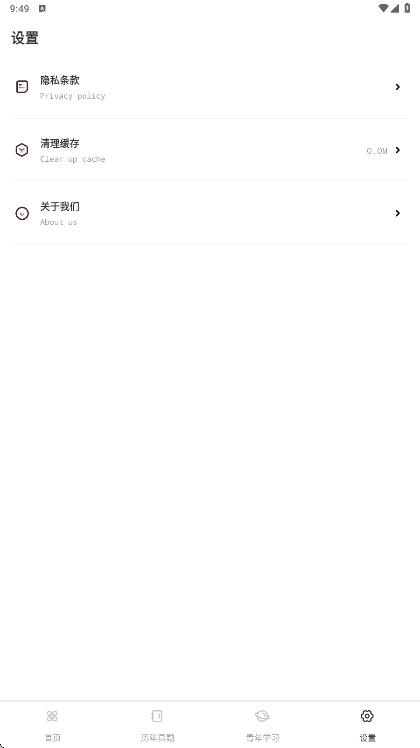Tap the chevron beside 关于我们
420x748 pixels.
(x=398, y=213)
